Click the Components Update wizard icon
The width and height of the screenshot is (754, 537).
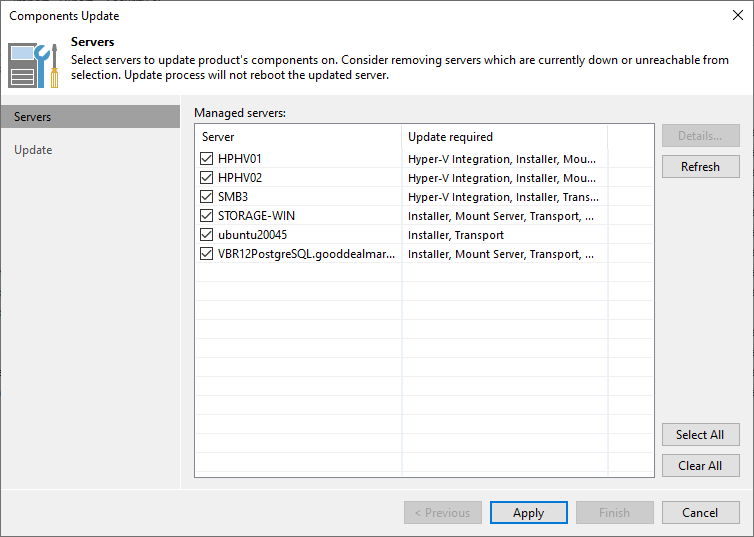coord(34,62)
